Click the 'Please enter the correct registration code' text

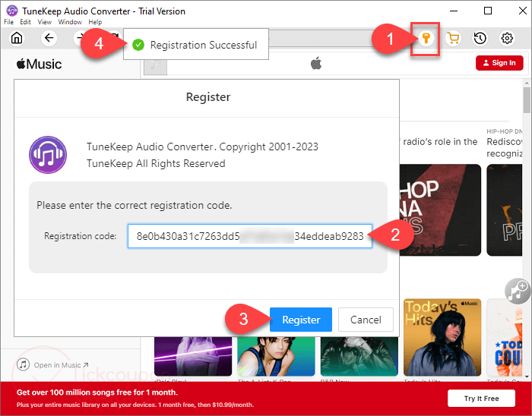point(135,205)
